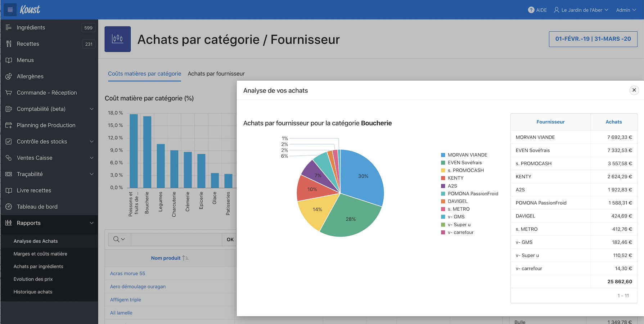Select the Commande - Réception cart icon
This screenshot has height=324, width=644.
(8, 93)
